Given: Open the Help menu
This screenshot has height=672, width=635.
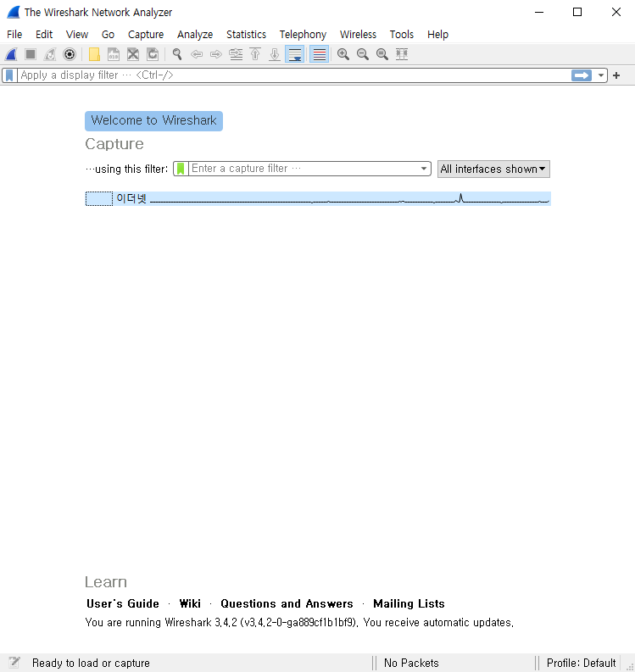Looking at the screenshot, I should tap(437, 34).
